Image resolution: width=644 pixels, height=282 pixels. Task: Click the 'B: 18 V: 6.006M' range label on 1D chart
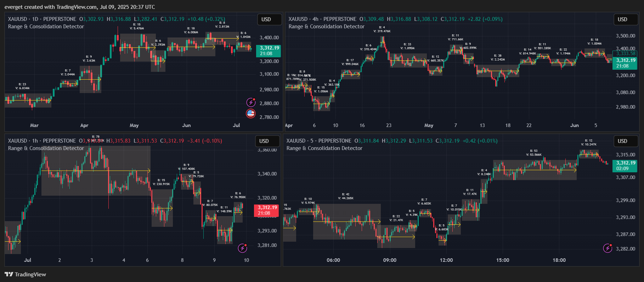(191, 30)
